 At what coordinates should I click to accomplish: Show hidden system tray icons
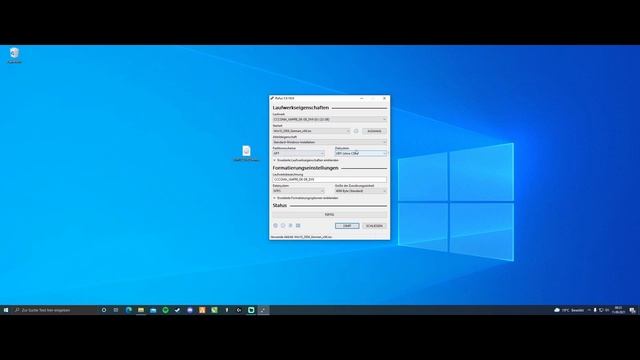(589, 310)
